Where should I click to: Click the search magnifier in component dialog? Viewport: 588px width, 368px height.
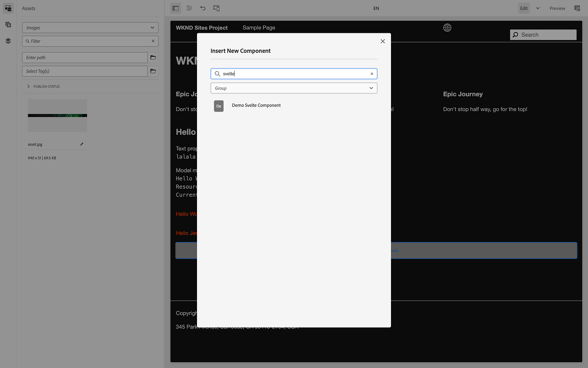pyautogui.click(x=218, y=74)
